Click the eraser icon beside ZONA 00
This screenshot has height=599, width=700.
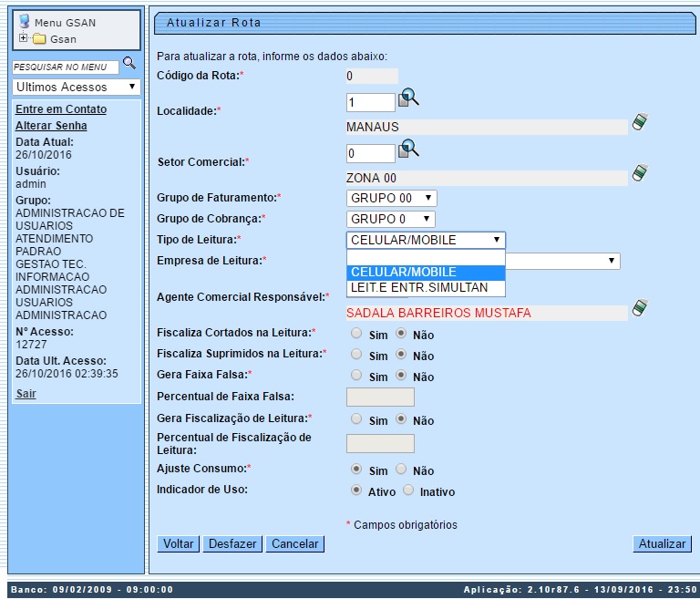coord(640,173)
